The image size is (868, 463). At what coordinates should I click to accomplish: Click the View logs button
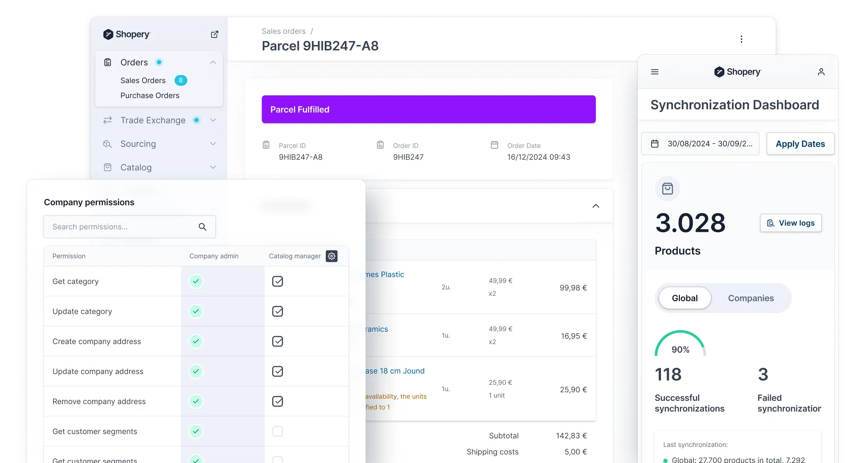point(791,223)
